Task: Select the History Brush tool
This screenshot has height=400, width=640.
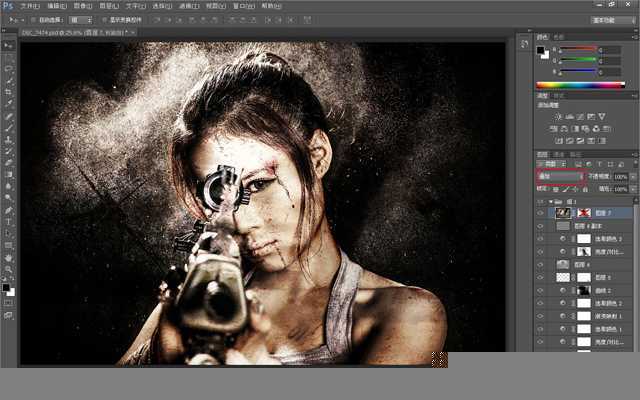Action: pyautogui.click(x=8, y=151)
